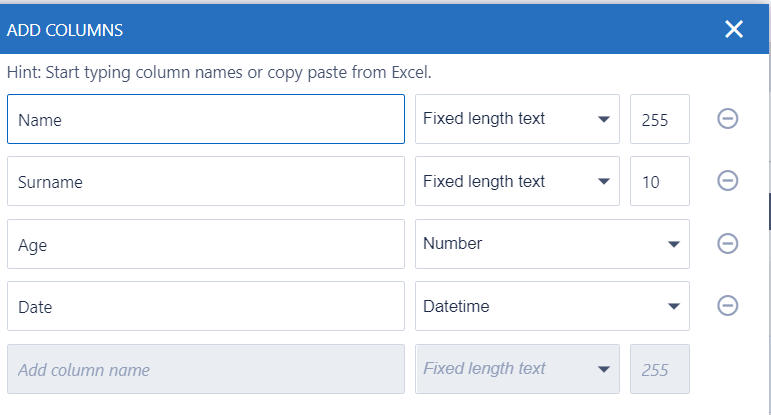Change the Date column Datetime type
Screen dimensions: 771x415
[552, 306]
